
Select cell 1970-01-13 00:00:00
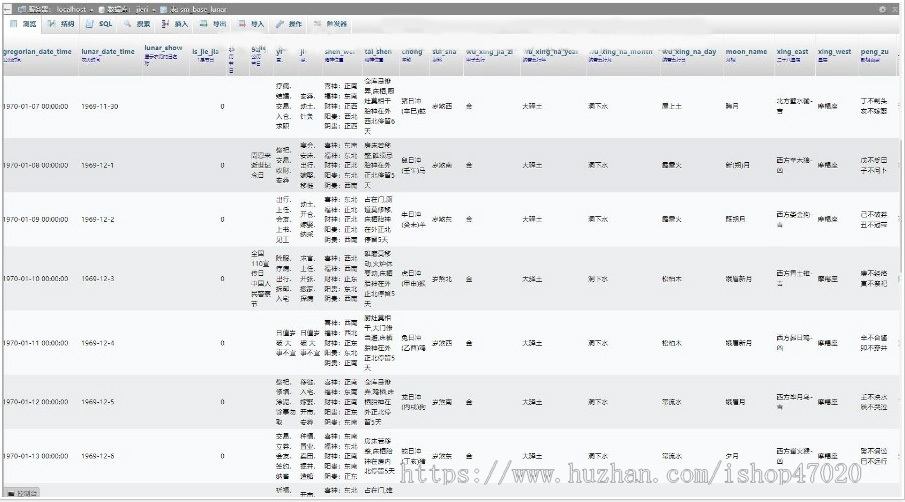36,456
